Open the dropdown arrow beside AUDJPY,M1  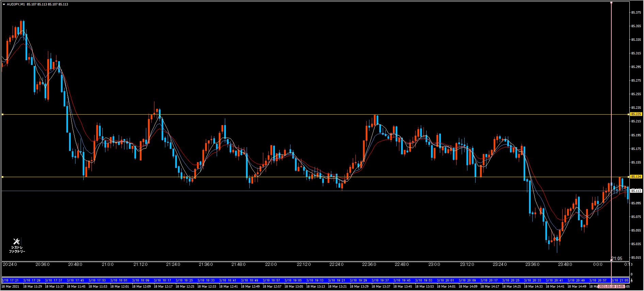coord(4,4)
